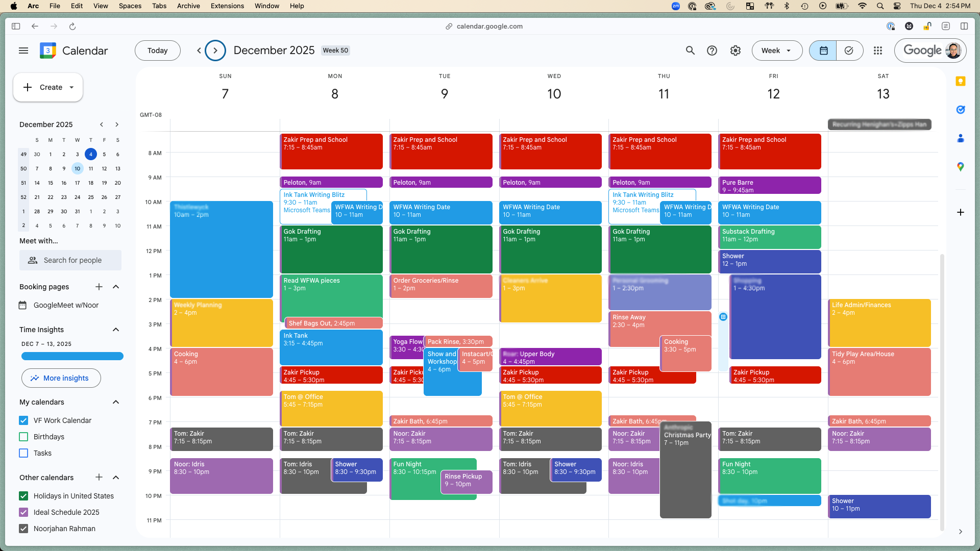
Task: Open the Week view dropdown
Action: pyautogui.click(x=776, y=51)
